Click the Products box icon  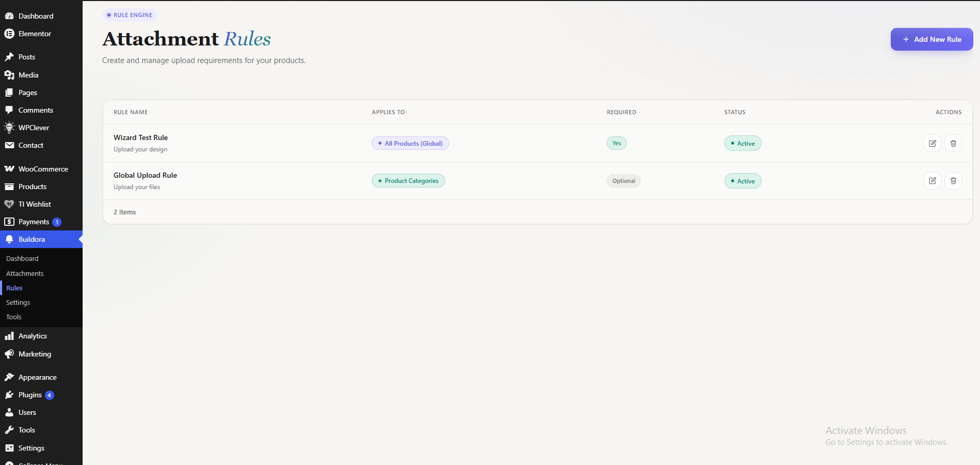click(x=9, y=187)
